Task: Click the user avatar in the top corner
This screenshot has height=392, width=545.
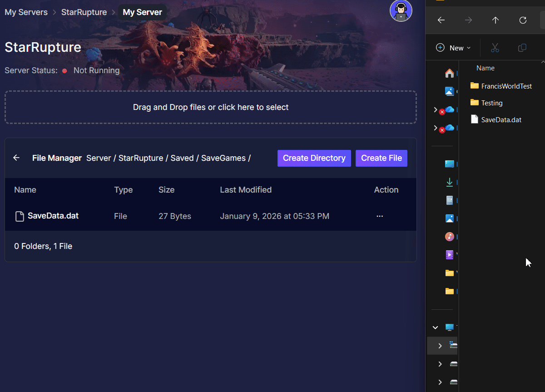Action: (x=401, y=10)
